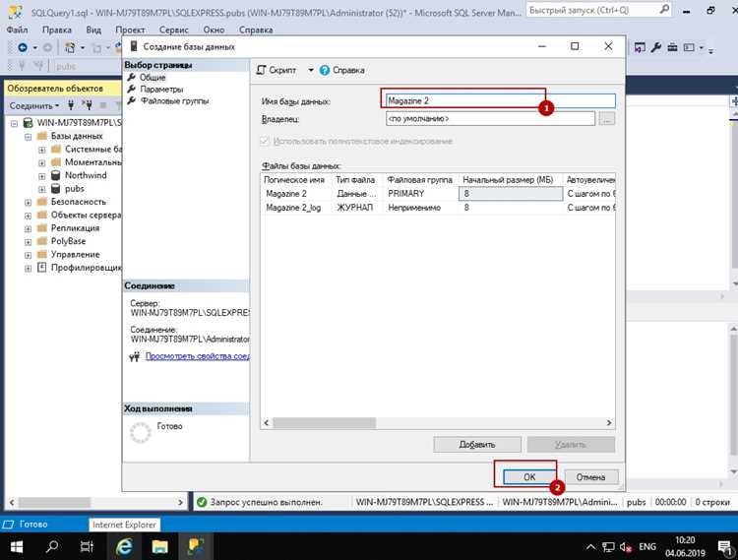This screenshot has height=560, width=738.
Task: Open the Файл menu
Action: [18, 30]
